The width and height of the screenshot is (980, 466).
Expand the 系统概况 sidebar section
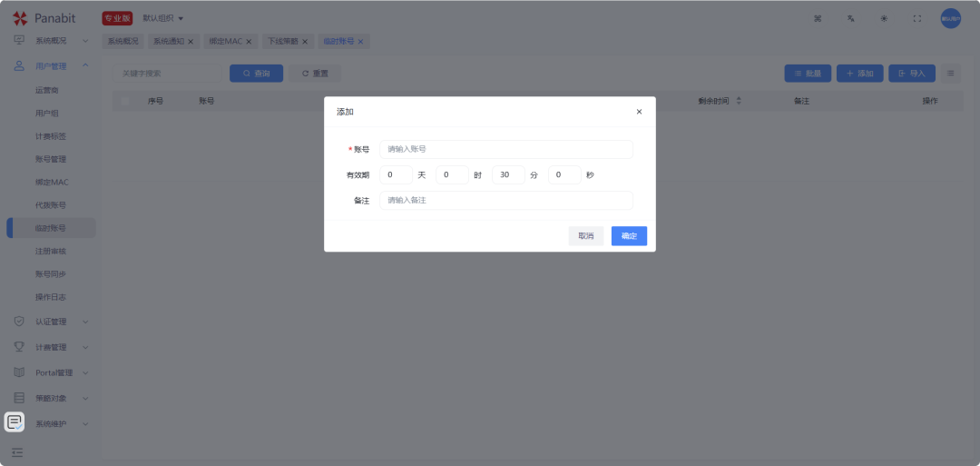pyautogui.click(x=85, y=41)
